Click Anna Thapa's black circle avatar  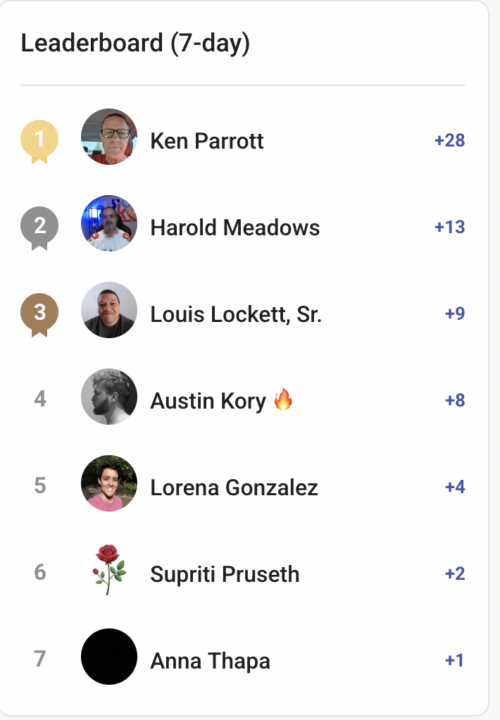point(109,657)
